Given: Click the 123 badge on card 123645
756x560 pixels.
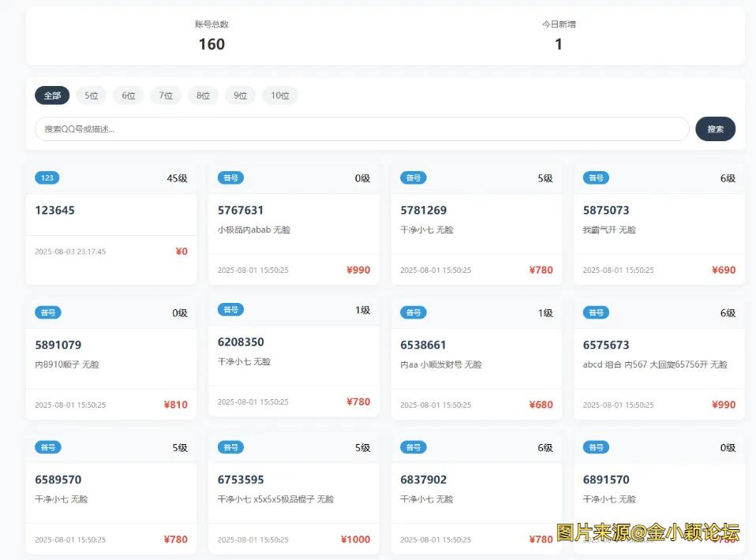Looking at the screenshot, I should click(x=47, y=178).
